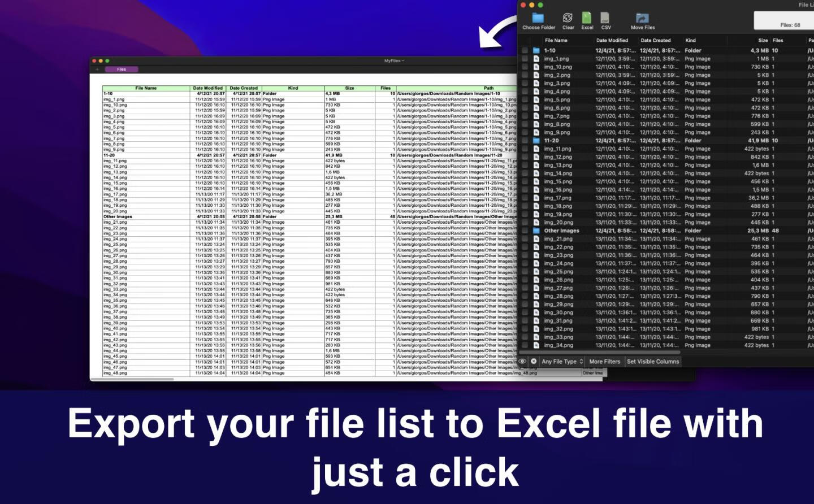
Task: Click the file icon beside img_28.png
Action: [x=536, y=296]
